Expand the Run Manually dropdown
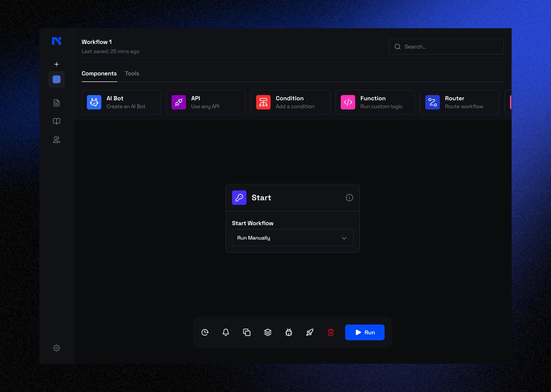 point(292,238)
